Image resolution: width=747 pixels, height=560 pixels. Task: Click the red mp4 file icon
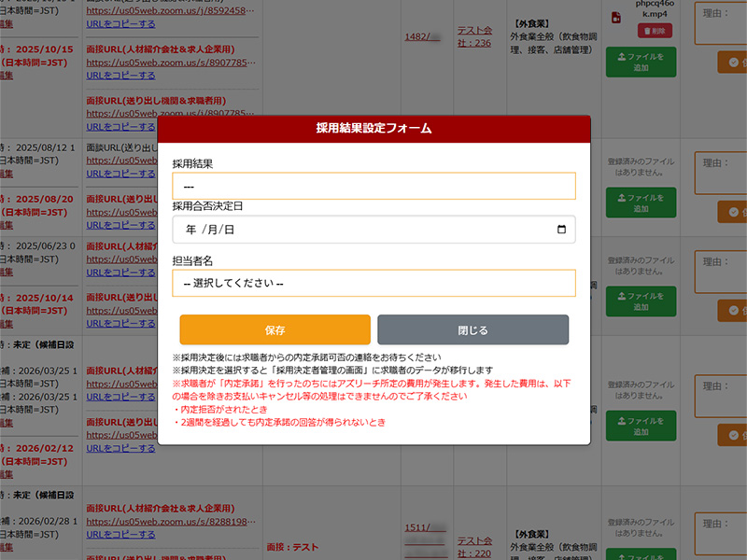(x=616, y=18)
